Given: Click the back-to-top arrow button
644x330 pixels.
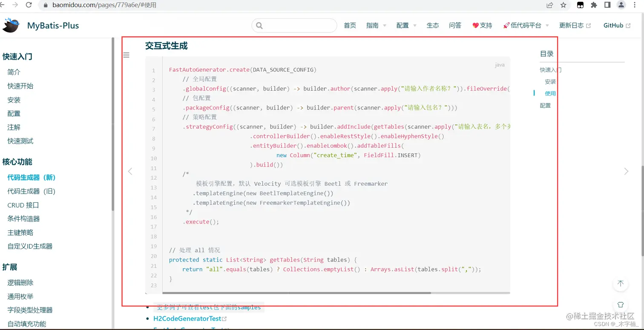Looking at the screenshot, I should coord(621,284).
